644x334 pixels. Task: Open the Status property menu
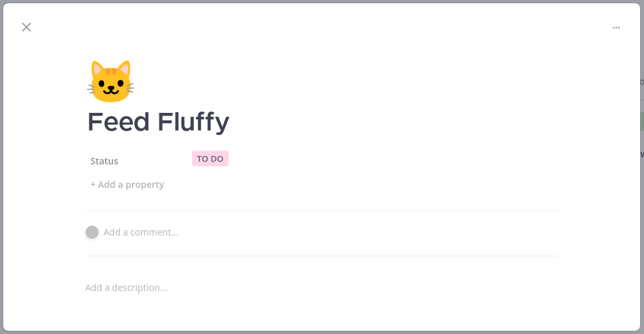[x=105, y=161]
